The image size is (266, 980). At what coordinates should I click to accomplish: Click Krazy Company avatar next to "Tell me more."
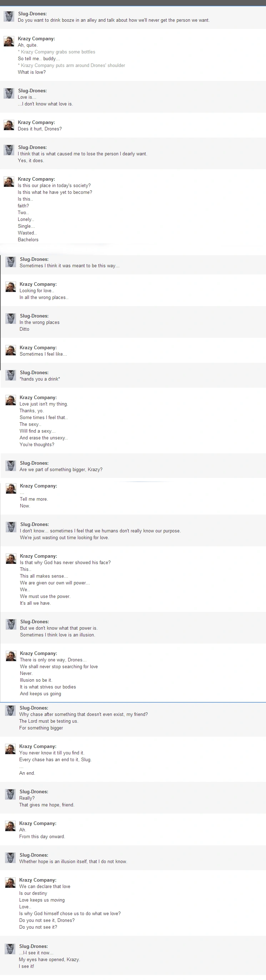click(11, 489)
